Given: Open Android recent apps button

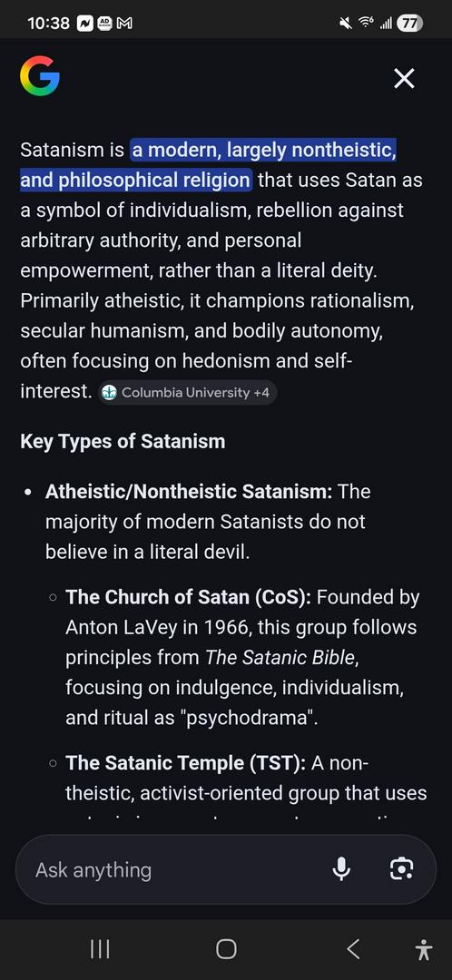Looking at the screenshot, I should click(x=100, y=949).
